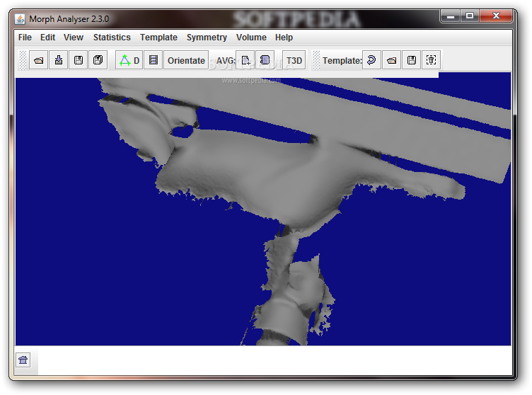The width and height of the screenshot is (532, 395).
Task: Open the Symmetry menu
Action: 207,38
